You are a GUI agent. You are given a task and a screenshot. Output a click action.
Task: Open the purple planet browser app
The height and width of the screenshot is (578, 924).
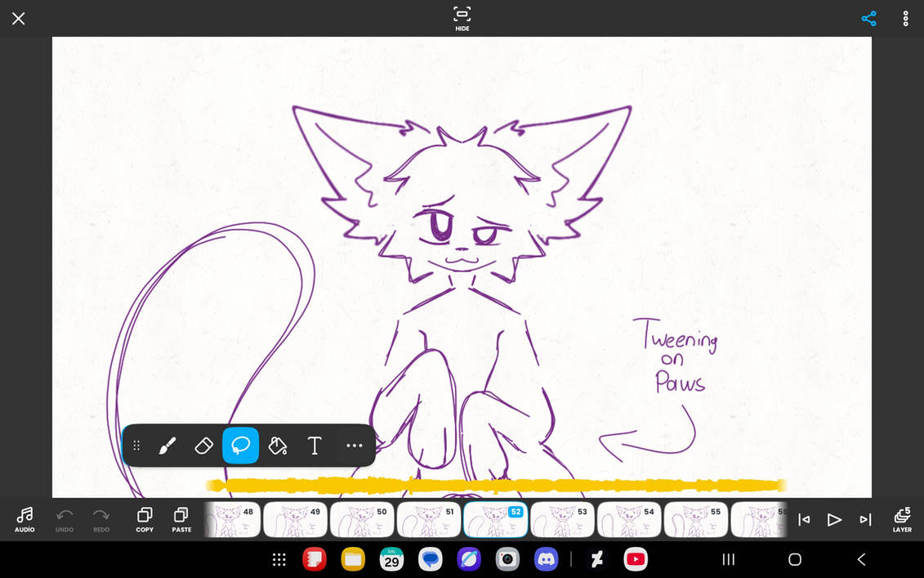tap(469, 559)
